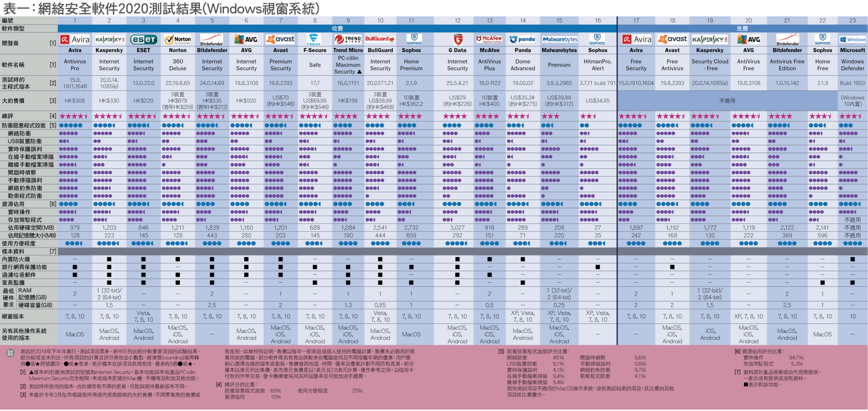Screen dimensions: 868x411
Task: Click the Avira logo in free column 17
Action: coord(637,40)
